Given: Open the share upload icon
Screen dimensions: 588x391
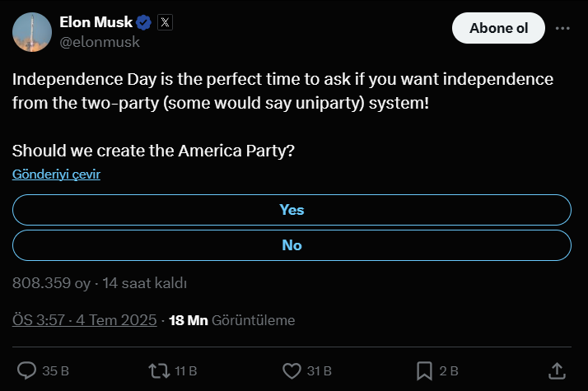Looking at the screenshot, I should 557,370.
